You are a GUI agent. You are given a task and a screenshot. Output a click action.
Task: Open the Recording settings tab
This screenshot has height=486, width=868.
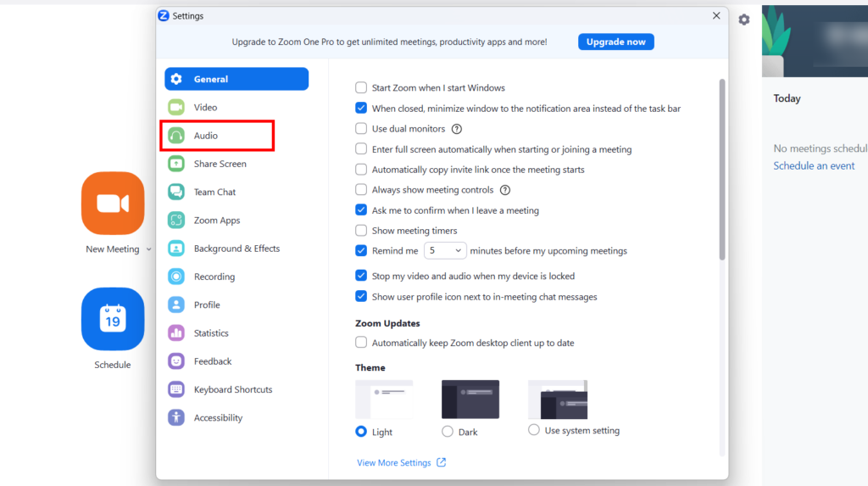[x=236, y=277]
